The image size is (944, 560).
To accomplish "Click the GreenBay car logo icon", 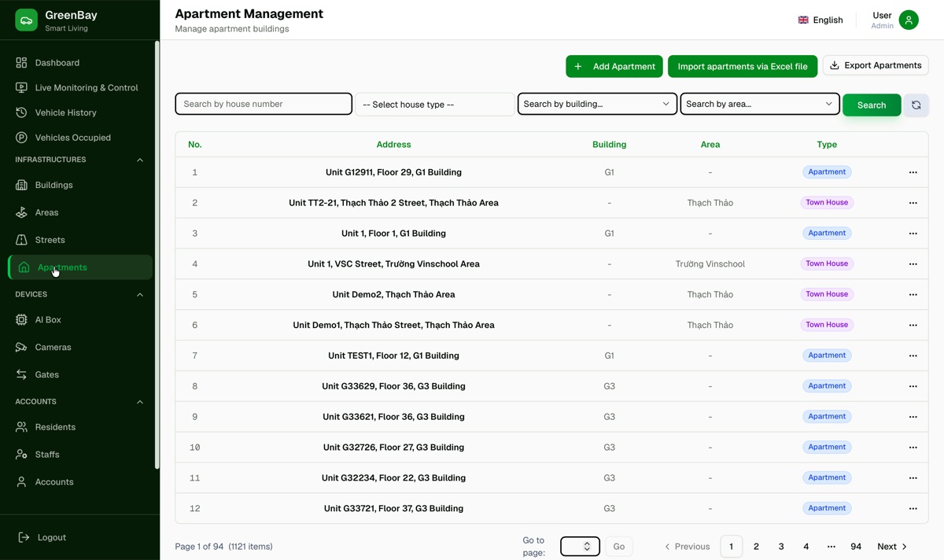I will [26, 20].
